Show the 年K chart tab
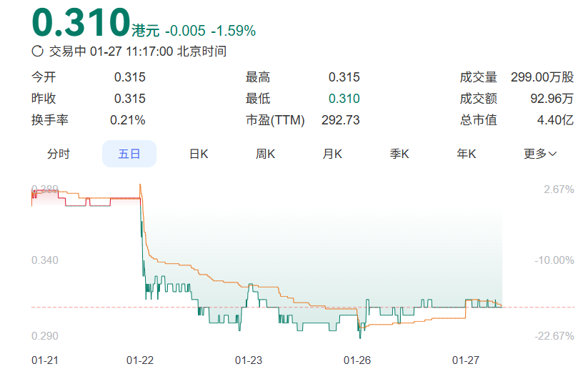This screenshot has width=588, height=379. point(466,154)
